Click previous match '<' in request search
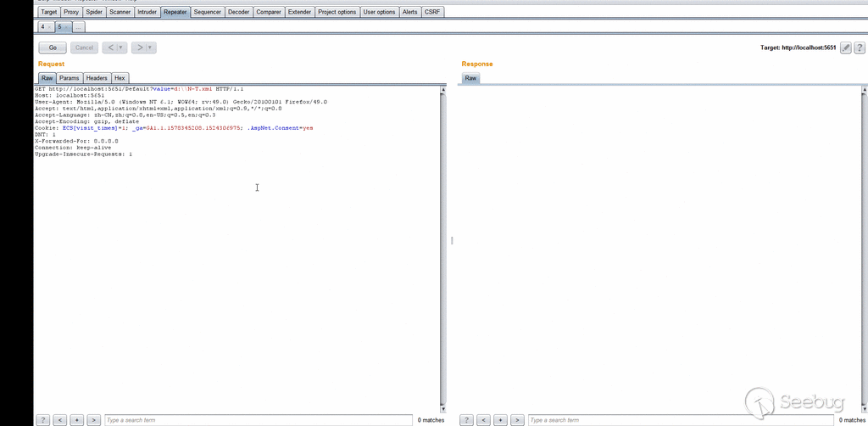 tap(60, 420)
